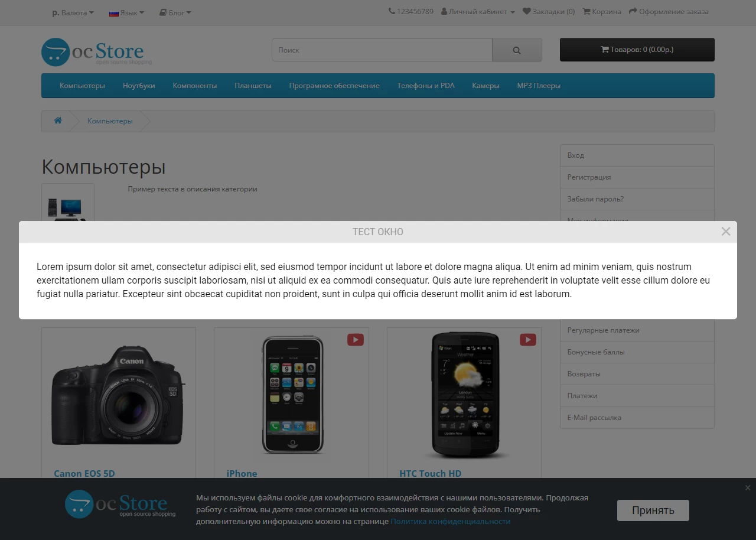Click the Компьютеры category thumbnail image
756x540 pixels.
click(68, 203)
